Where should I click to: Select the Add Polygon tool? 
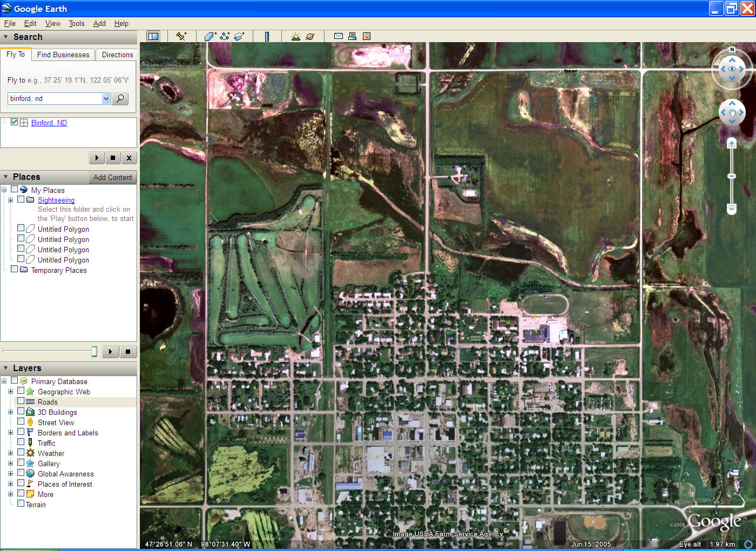(210, 36)
